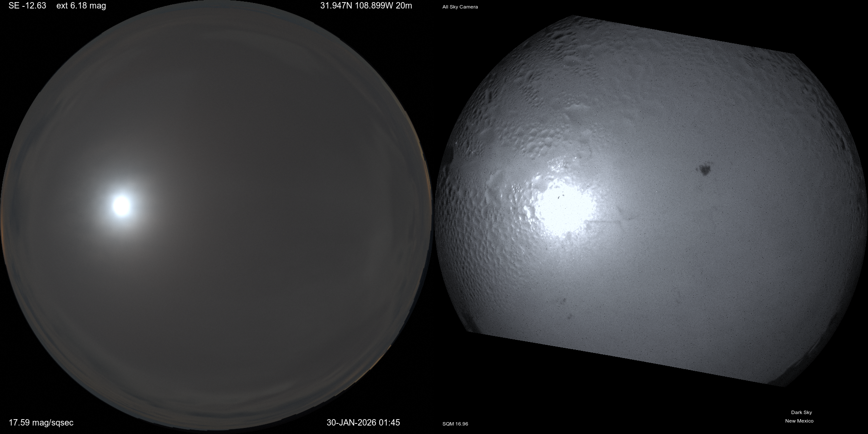Image resolution: width=868 pixels, height=434 pixels.
Task: Select the 17.59 mag/sqsec reading
Action: tap(41, 423)
